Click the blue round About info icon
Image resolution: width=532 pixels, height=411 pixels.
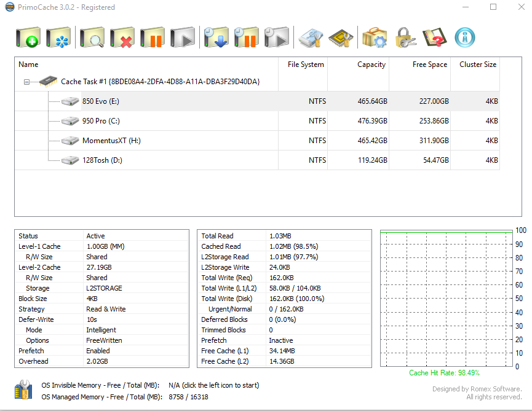(465, 38)
